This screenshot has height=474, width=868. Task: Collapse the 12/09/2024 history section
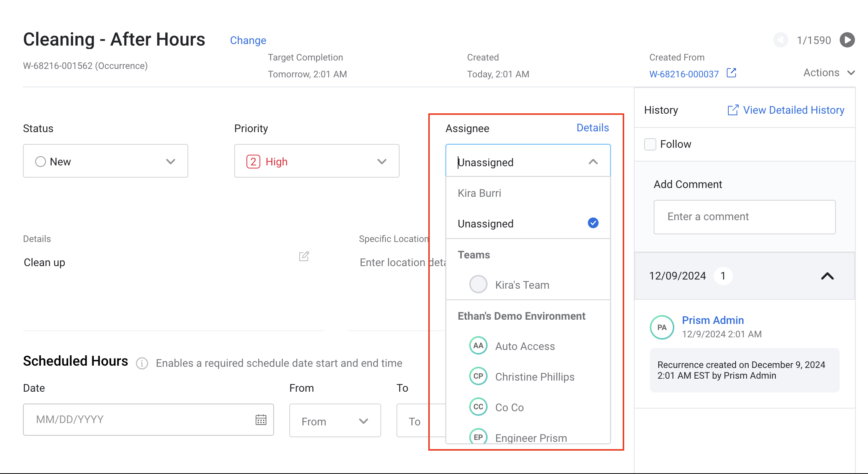827,276
